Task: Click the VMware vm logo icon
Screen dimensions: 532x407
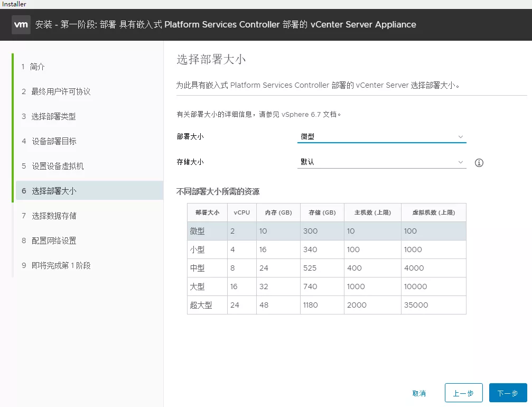Action: point(21,24)
